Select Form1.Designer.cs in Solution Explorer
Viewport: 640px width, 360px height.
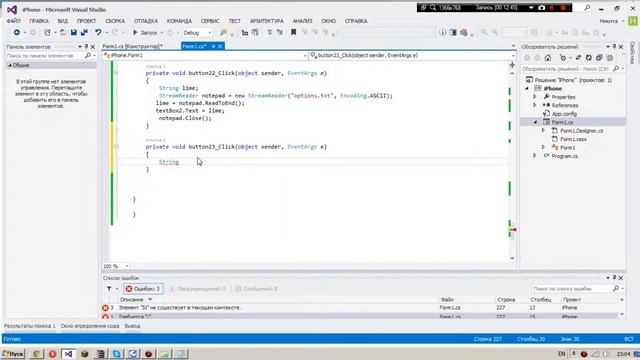pyautogui.click(x=581, y=131)
